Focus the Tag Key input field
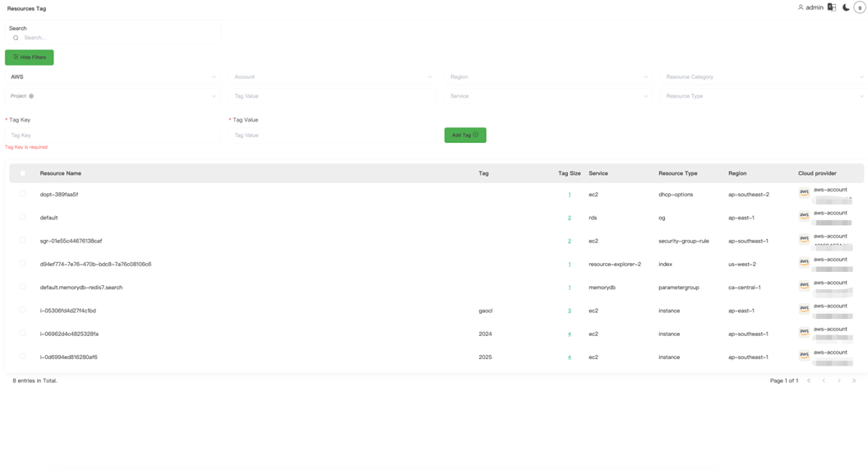 tap(113, 136)
